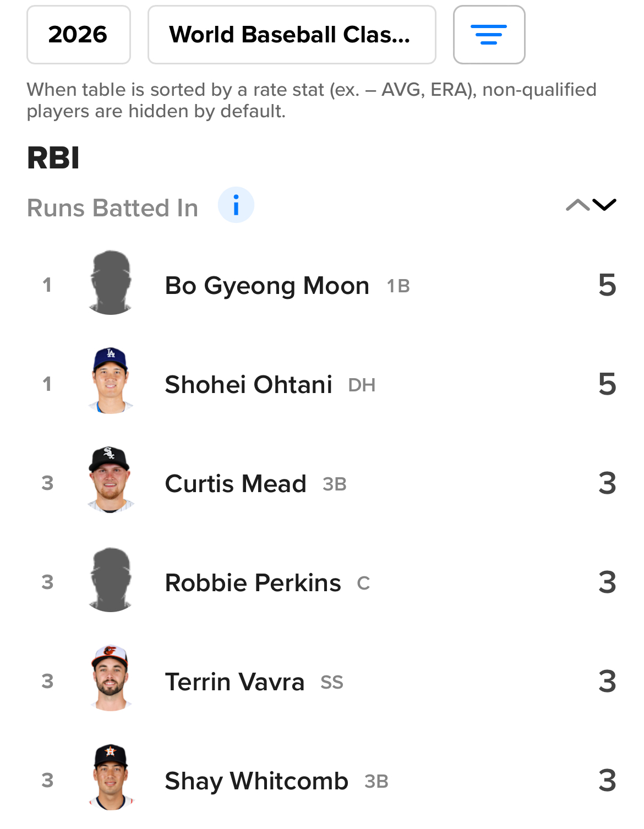Tap Robbie Perkins' silhouette avatar
Viewport: 644px width, 829px height.
pos(111,580)
